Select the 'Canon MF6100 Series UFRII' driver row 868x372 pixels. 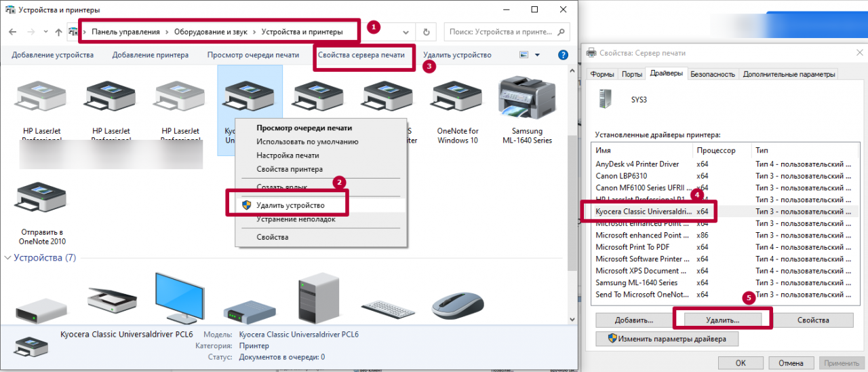(723, 188)
